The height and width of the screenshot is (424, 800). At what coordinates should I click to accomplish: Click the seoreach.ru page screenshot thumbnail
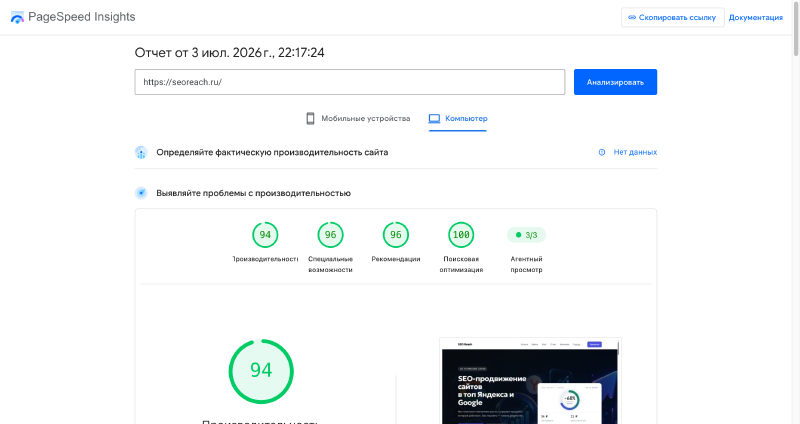pyautogui.click(x=530, y=381)
